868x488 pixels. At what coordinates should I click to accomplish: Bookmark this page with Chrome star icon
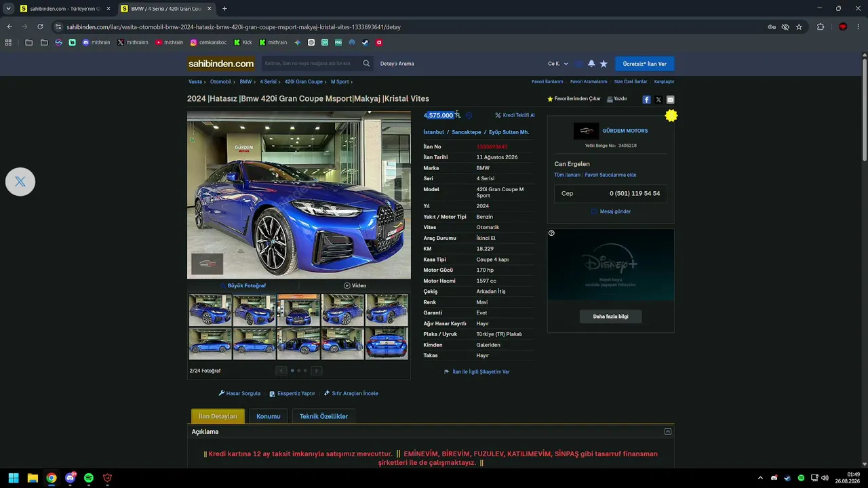(x=799, y=27)
